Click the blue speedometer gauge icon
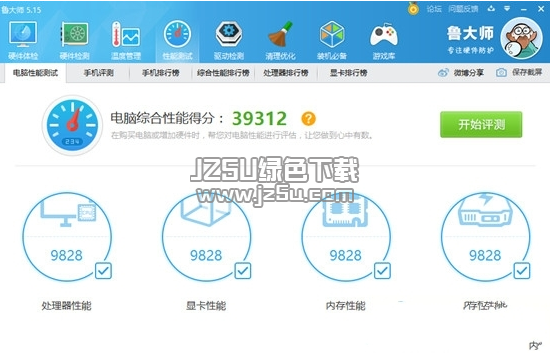 [x=72, y=125]
